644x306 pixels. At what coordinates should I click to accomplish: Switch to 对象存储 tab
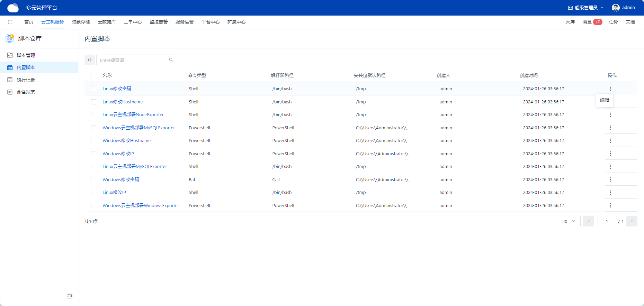81,22
